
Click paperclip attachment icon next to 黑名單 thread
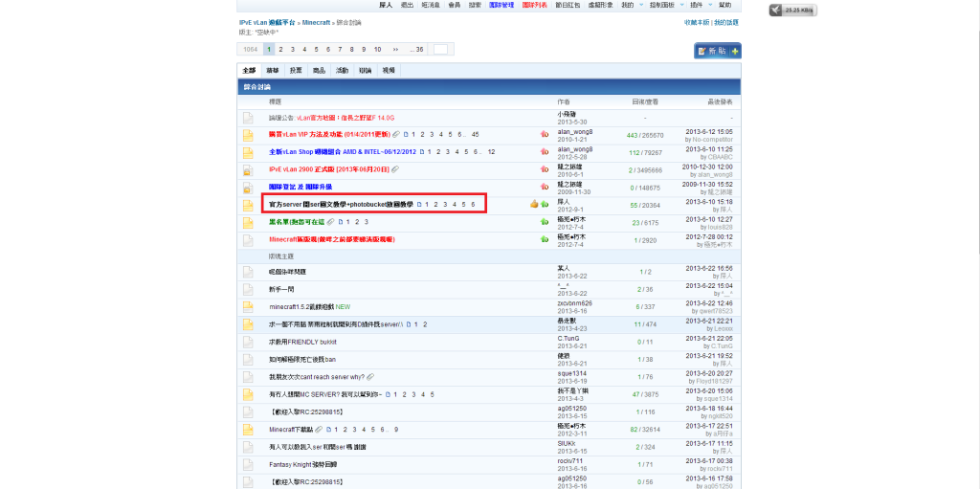point(330,221)
